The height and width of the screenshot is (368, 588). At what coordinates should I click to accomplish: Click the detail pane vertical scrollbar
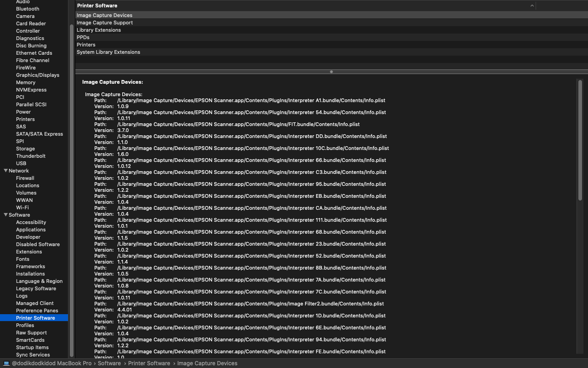tap(580, 140)
